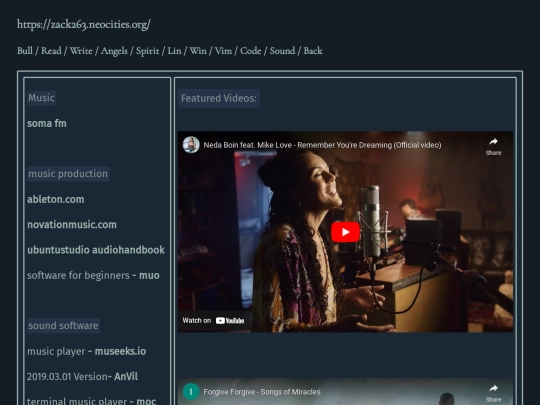540x405 pixels.
Task: Go to the Write page
Action: (81, 51)
